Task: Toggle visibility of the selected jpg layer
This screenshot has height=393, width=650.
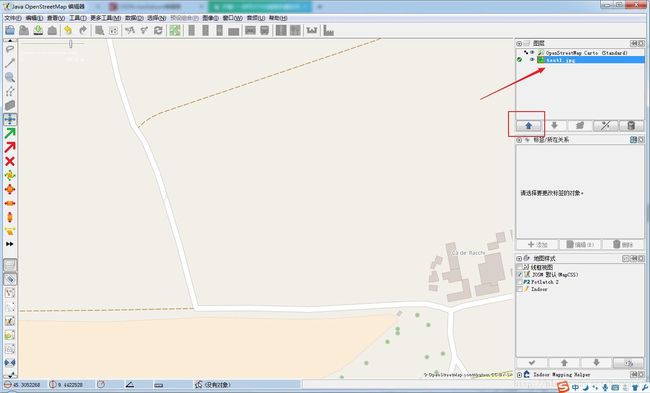Action: tap(532, 60)
